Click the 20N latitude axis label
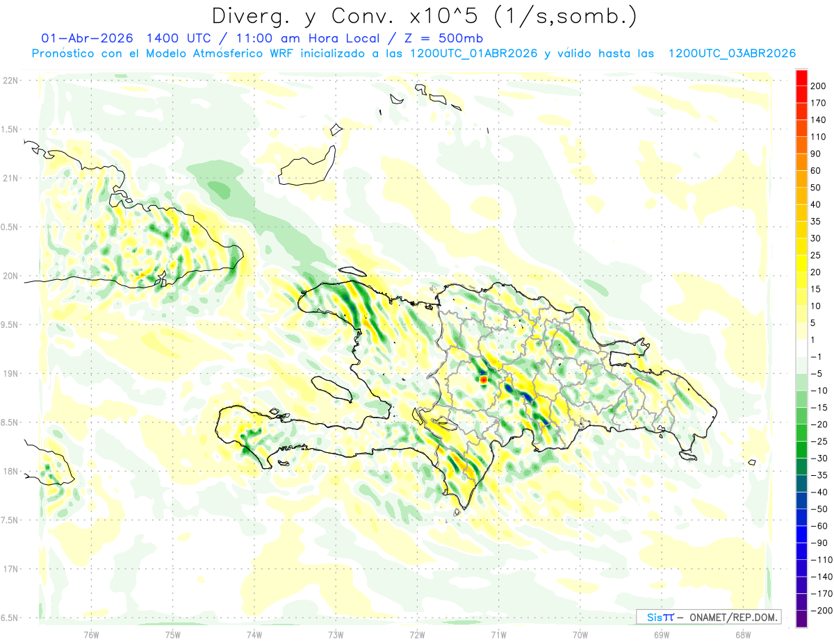The width and height of the screenshot is (834, 644). pos(10,276)
